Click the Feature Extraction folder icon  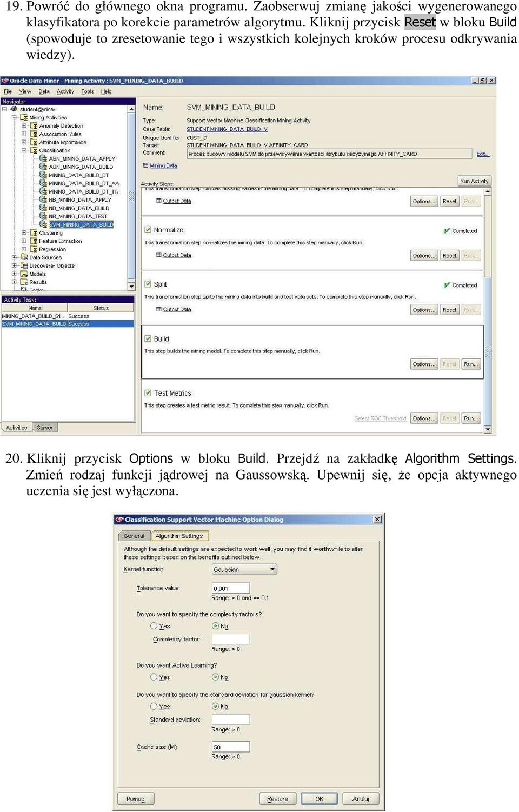click(34, 241)
